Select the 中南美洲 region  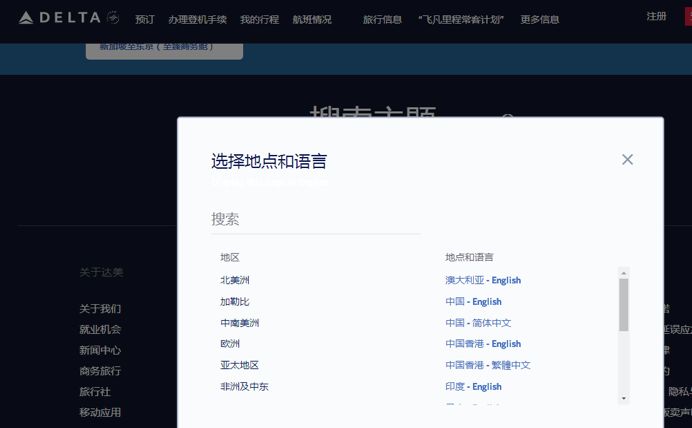click(240, 323)
